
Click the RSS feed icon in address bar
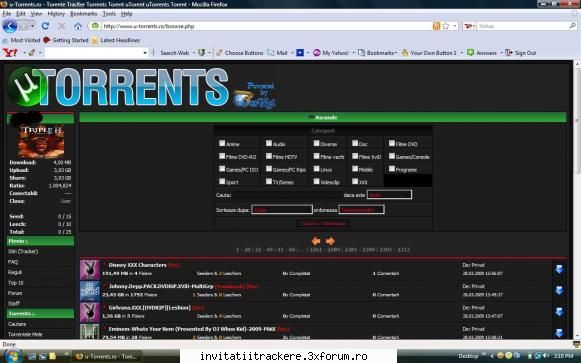pyautogui.click(x=436, y=26)
